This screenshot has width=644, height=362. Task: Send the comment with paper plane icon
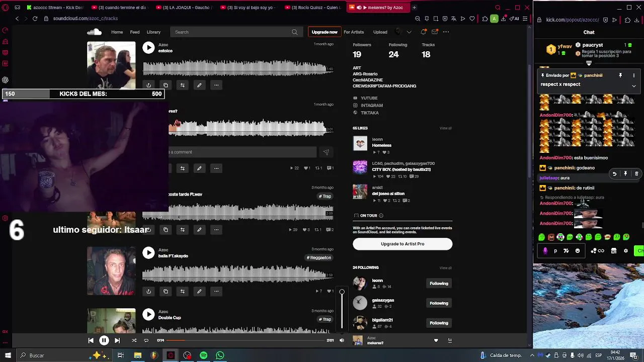[326, 152]
